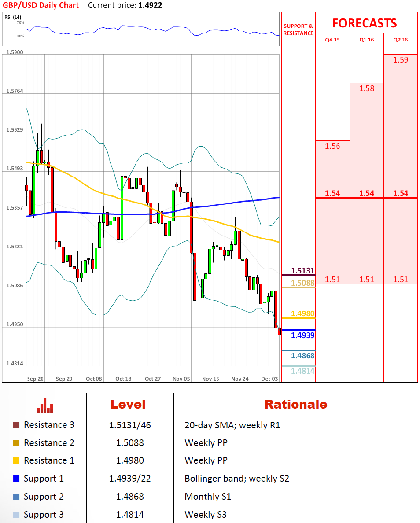
Task: Click the 1.51 value under Q4 15
Action: 332,280
